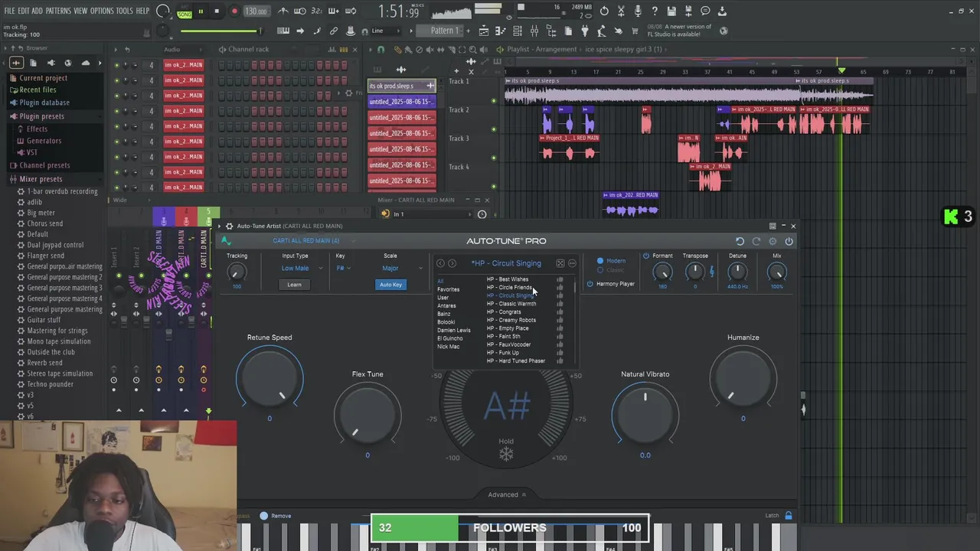
Task: Click the red Record button
Action: tap(234, 11)
